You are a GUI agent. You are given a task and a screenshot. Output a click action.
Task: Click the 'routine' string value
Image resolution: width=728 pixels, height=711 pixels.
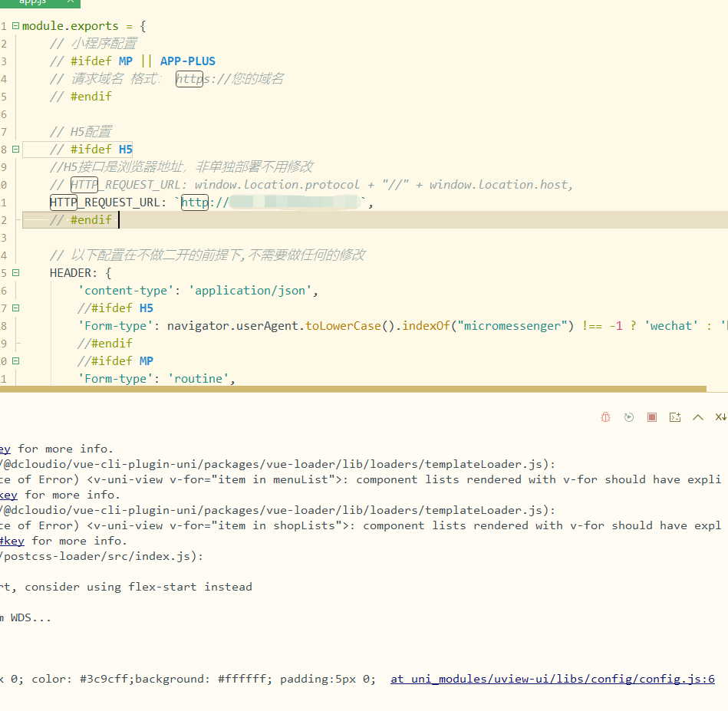pos(198,379)
